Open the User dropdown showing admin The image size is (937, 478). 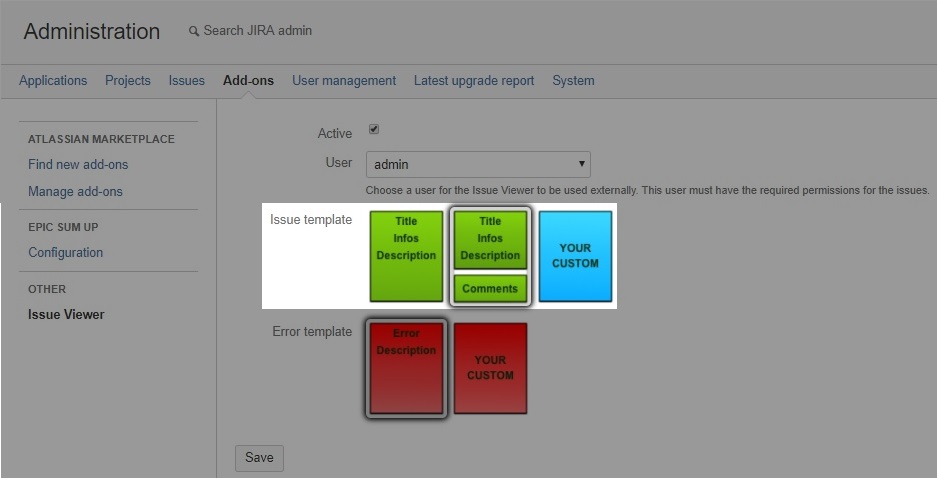pyautogui.click(x=478, y=164)
